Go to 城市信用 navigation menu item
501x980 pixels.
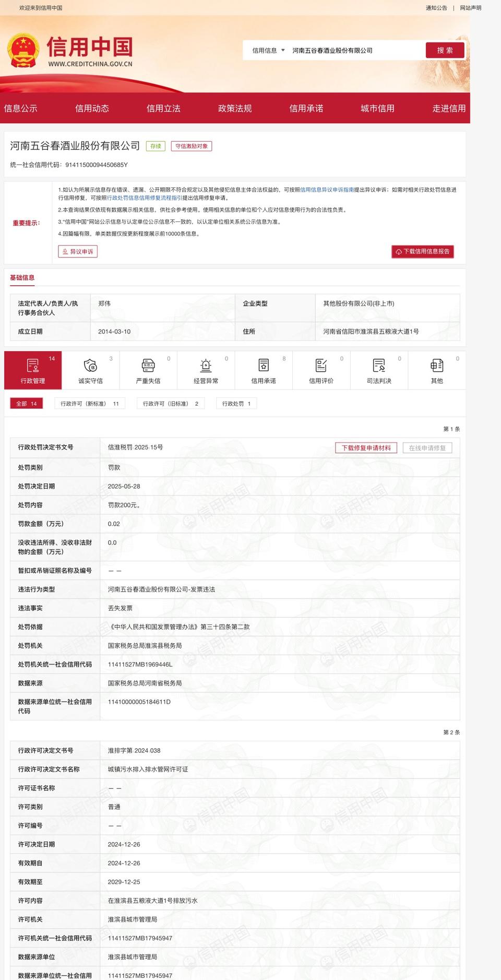tap(377, 109)
